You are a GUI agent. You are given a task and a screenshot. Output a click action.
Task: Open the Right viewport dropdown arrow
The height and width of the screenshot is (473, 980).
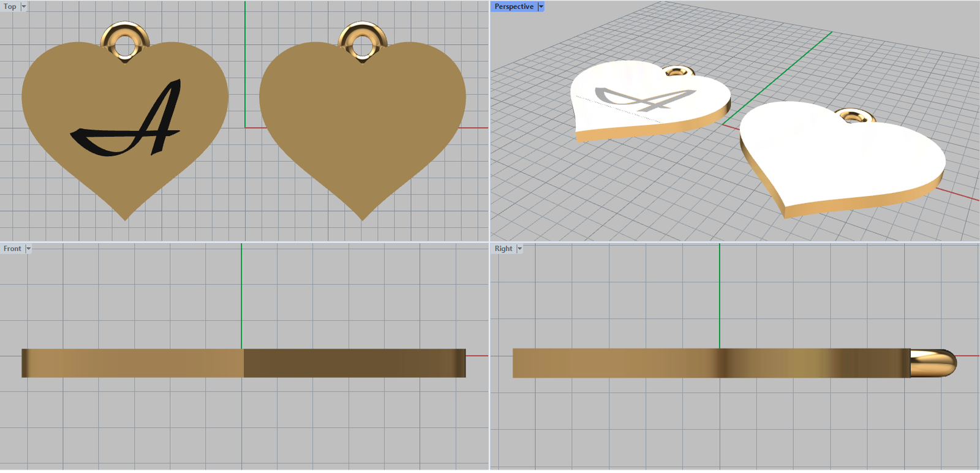coord(519,249)
